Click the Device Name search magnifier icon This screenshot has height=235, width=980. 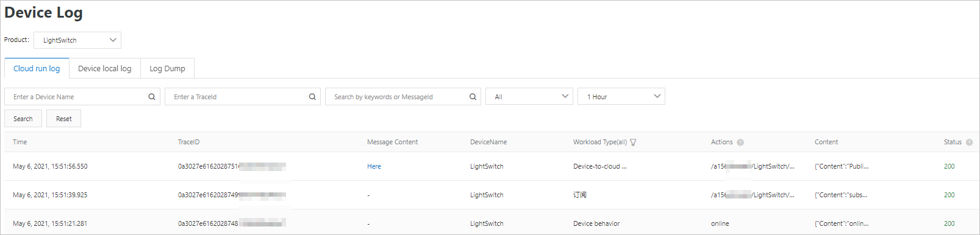pos(152,97)
